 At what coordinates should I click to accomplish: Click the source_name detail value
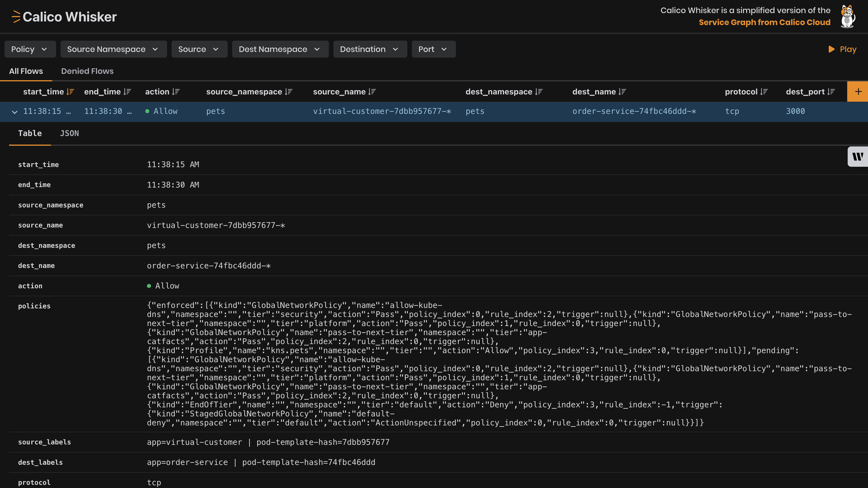216,225
